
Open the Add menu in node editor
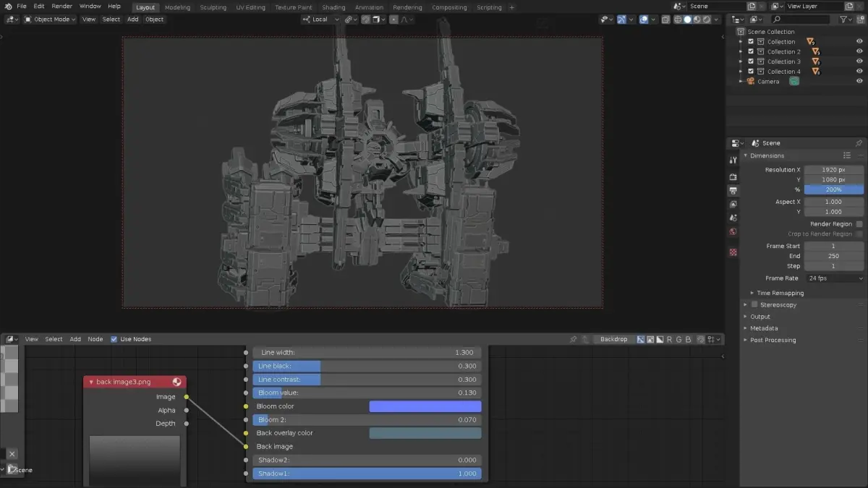point(75,339)
